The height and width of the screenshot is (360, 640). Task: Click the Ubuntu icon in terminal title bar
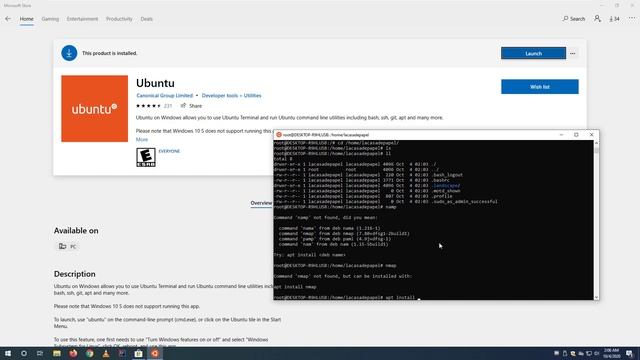pos(279,135)
